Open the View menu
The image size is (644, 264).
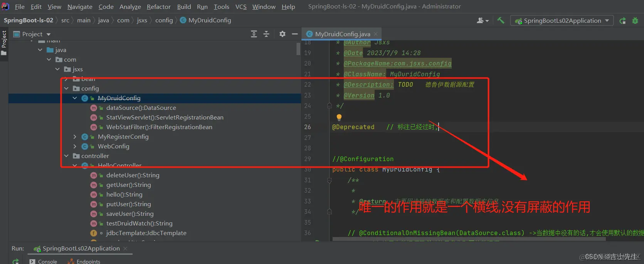[x=54, y=7]
